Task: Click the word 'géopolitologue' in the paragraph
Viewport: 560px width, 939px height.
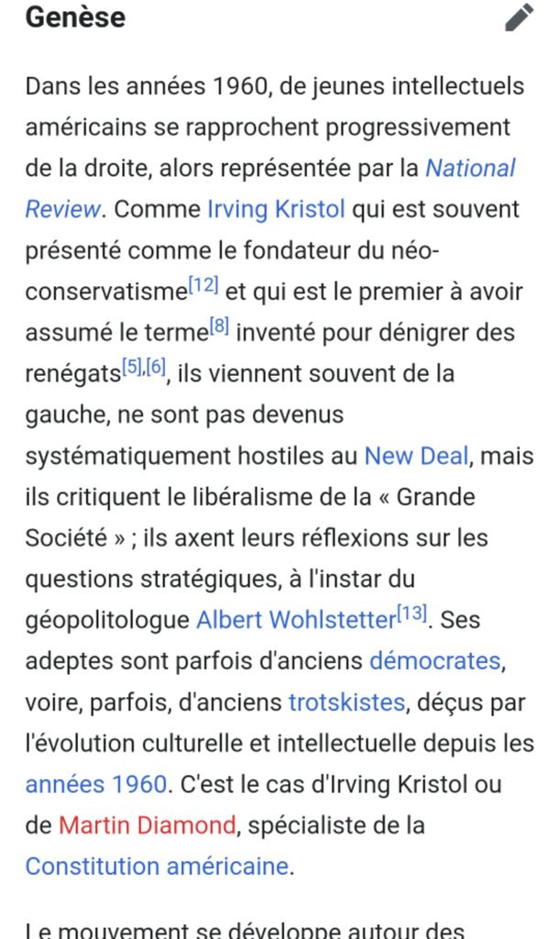Action: pos(106,621)
